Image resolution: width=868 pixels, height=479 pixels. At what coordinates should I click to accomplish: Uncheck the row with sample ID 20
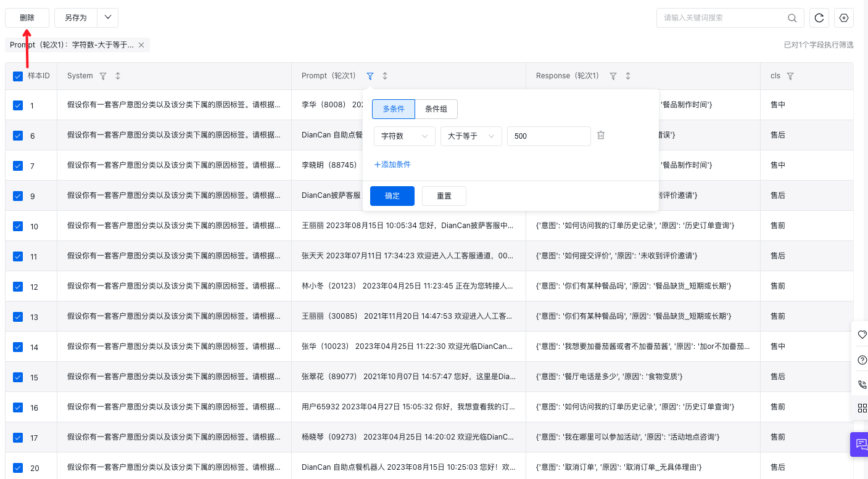18,468
